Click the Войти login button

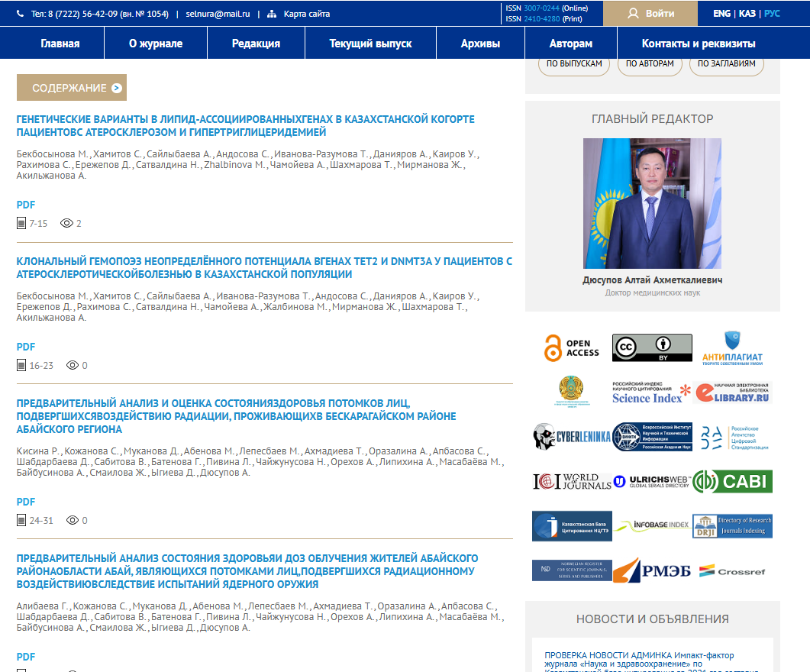(650, 14)
